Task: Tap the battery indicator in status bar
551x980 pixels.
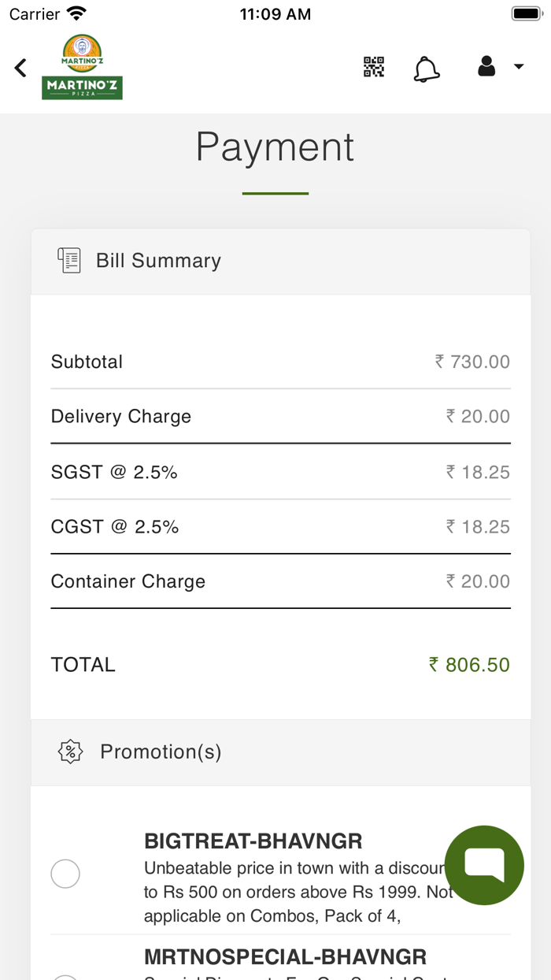Action: point(526,14)
